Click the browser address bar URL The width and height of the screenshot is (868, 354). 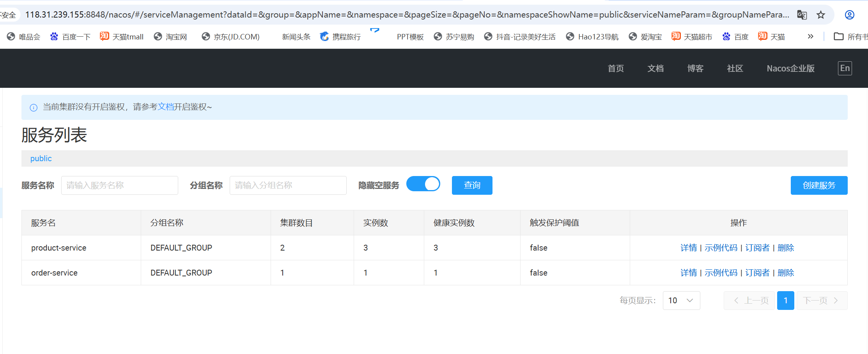407,15
